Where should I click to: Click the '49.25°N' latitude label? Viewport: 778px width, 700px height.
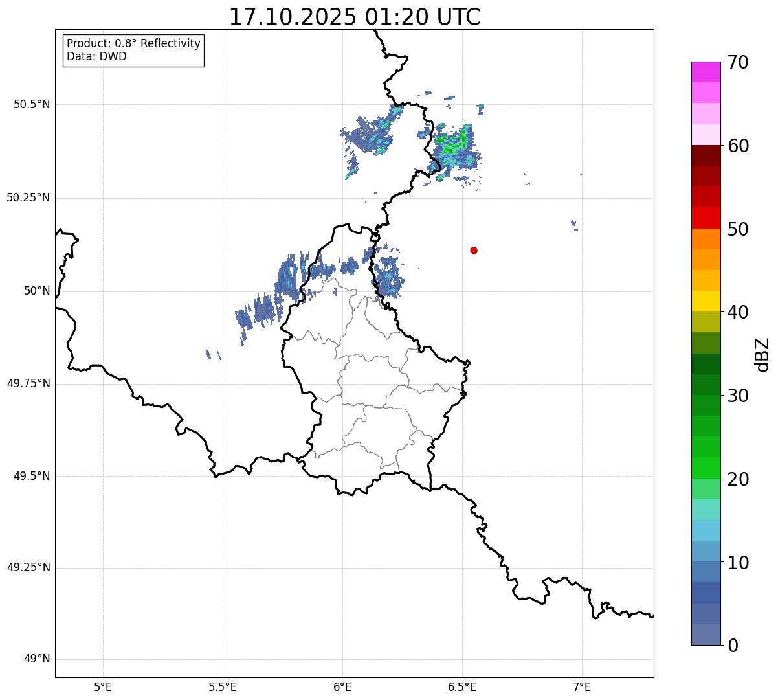click(28, 568)
